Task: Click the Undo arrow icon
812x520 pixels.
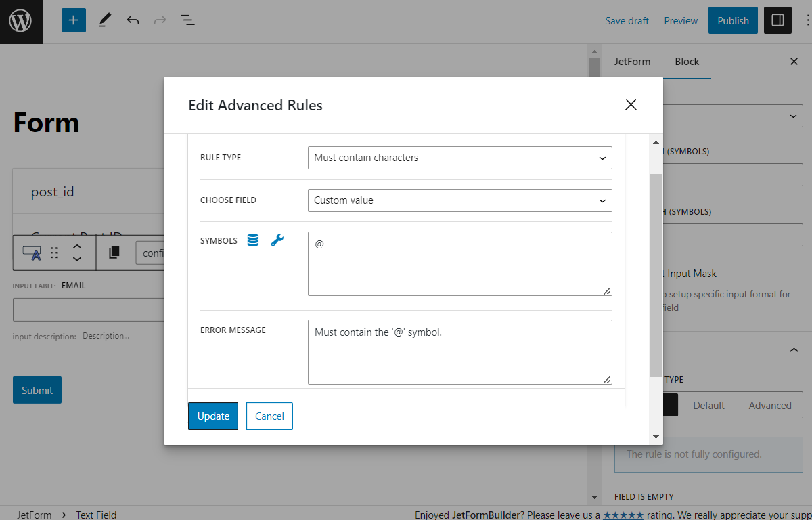Action: click(133, 20)
